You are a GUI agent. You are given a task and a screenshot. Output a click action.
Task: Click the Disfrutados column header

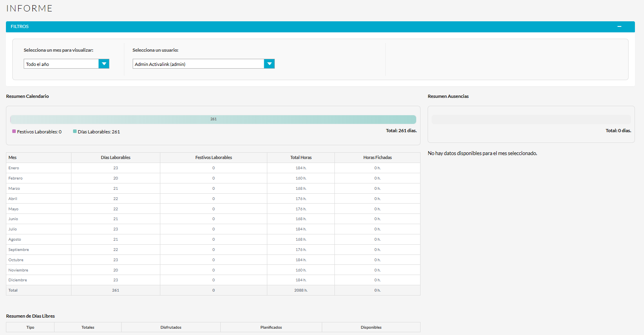point(171,328)
